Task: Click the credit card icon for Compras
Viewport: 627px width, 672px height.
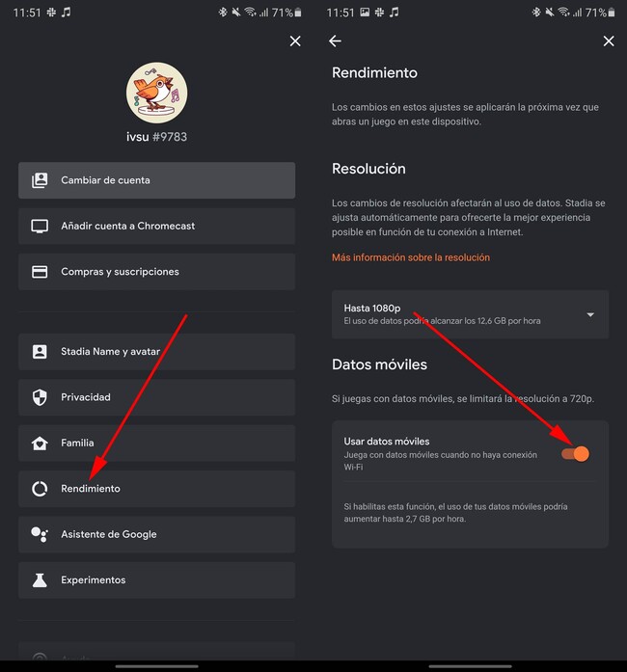Action: point(40,272)
